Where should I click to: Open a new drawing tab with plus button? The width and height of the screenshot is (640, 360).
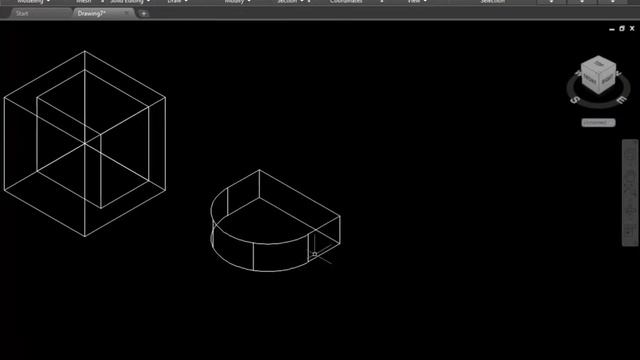144,13
